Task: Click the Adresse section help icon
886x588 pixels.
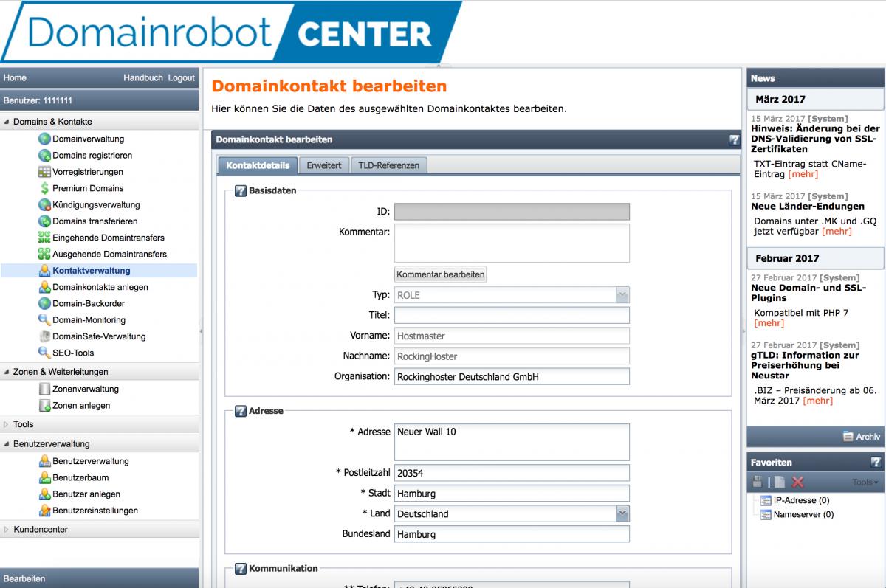Action: coord(240,411)
